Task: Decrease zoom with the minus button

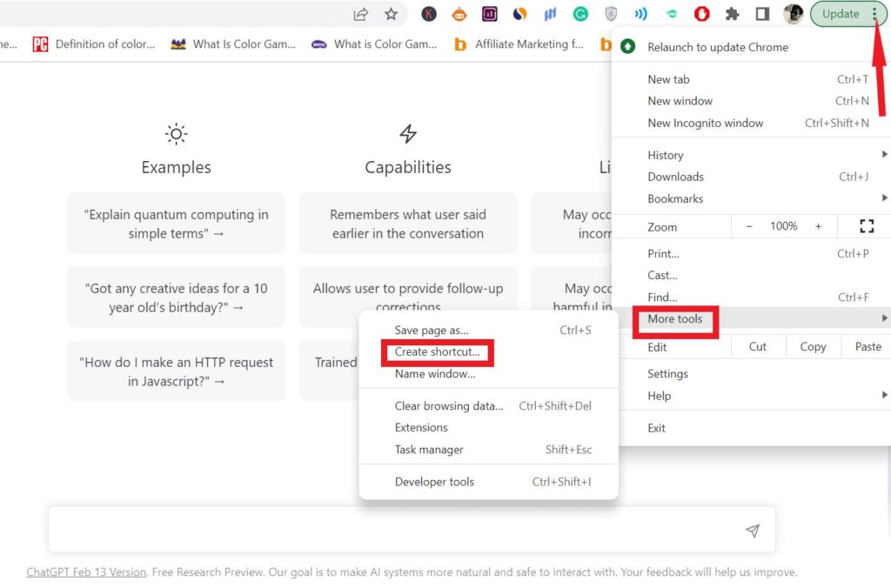Action: tap(749, 226)
